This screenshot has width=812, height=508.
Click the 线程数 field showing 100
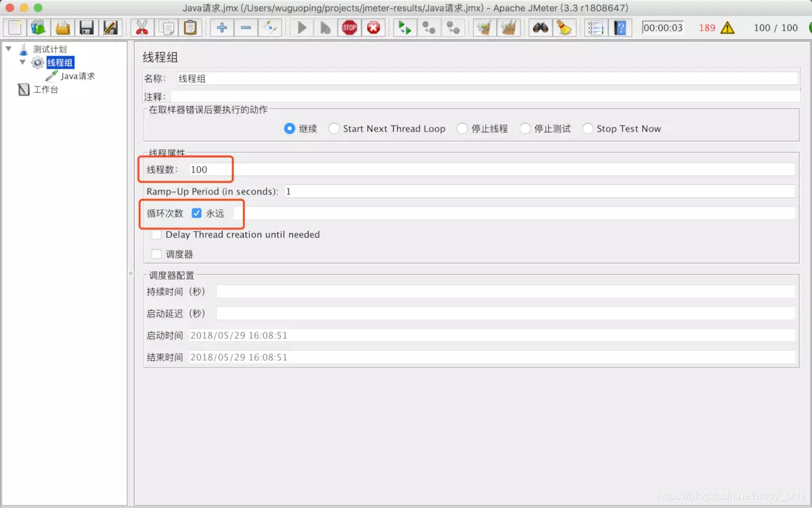tap(491, 169)
